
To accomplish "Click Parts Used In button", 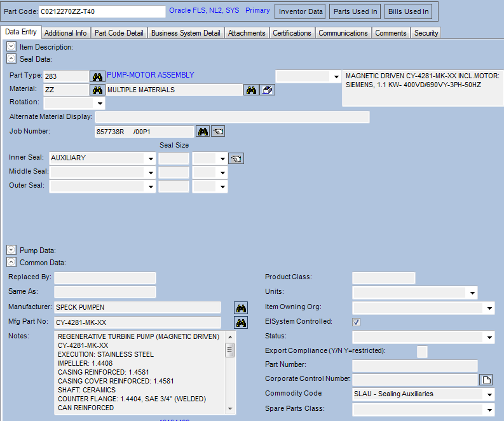I will tap(355, 11).
